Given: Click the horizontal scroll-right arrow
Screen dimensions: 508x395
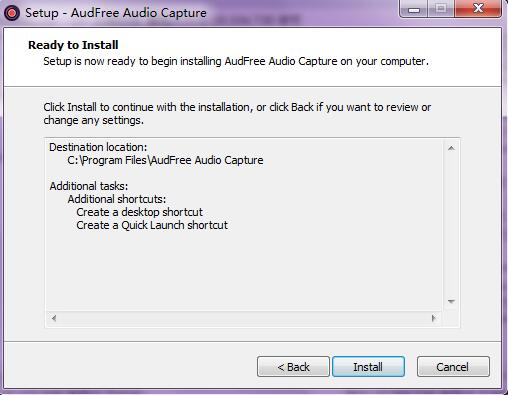Looking at the screenshot, I should point(433,318).
